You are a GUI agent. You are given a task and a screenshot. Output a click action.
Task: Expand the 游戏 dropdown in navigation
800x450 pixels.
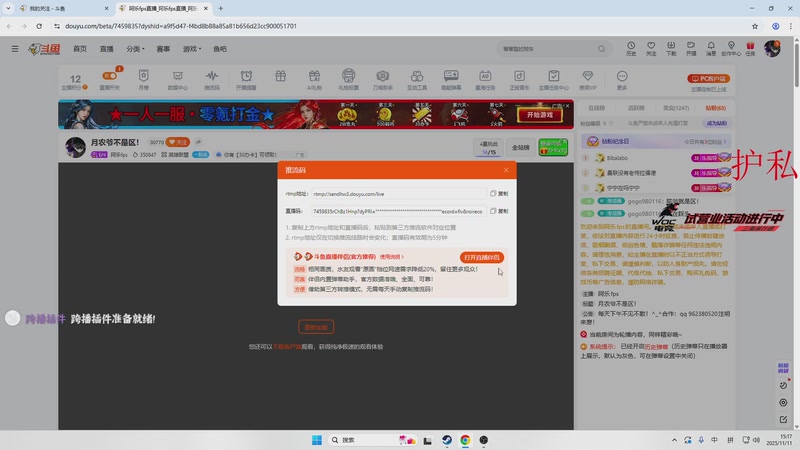(x=192, y=49)
